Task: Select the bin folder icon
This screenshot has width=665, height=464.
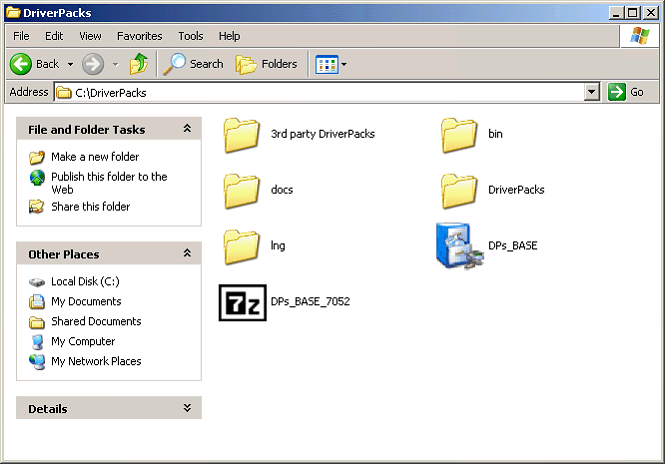Action: click(x=459, y=133)
